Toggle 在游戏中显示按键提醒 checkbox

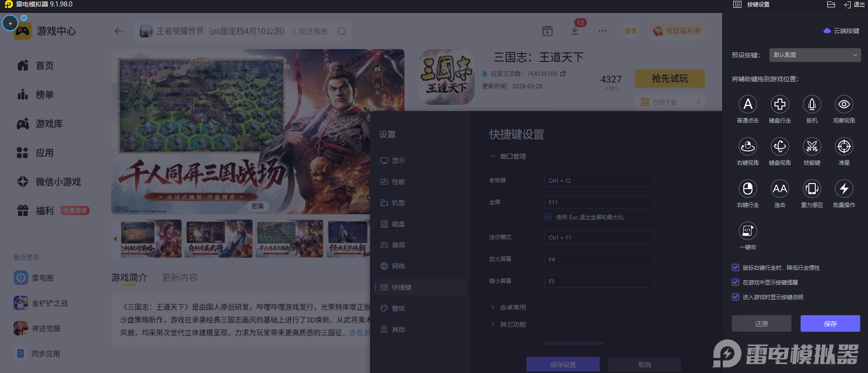click(x=735, y=282)
